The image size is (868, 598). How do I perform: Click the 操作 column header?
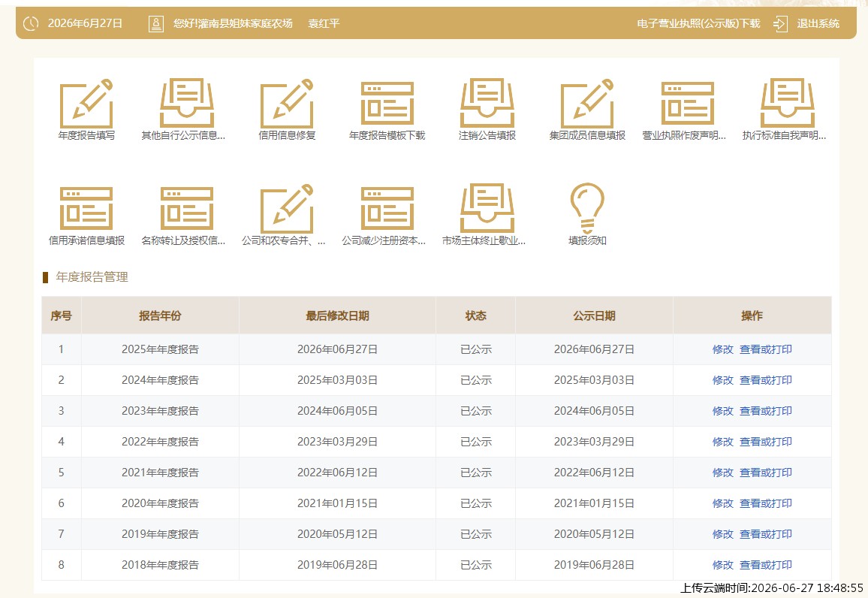(x=752, y=316)
